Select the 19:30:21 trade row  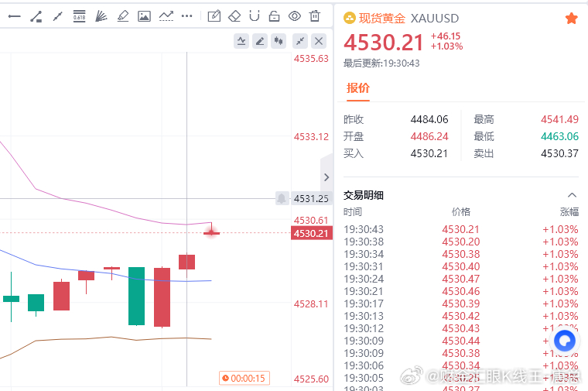pyautogui.click(x=461, y=291)
